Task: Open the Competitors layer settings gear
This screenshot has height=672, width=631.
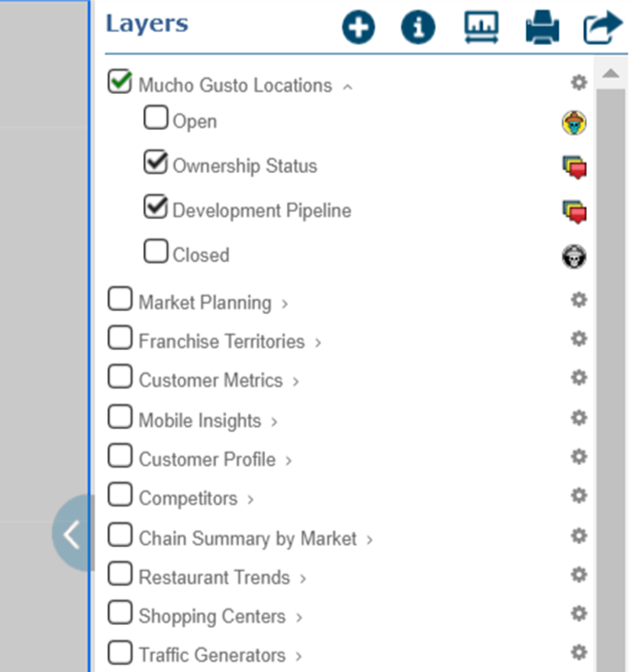Action: (579, 495)
